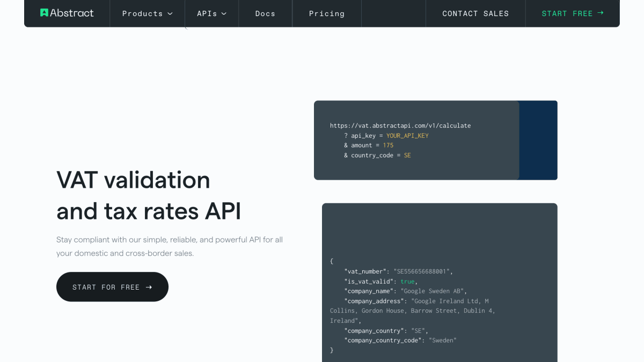Click the "company_address" key in JSON
The width and height of the screenshot is (644, 362).
point(374,301)
